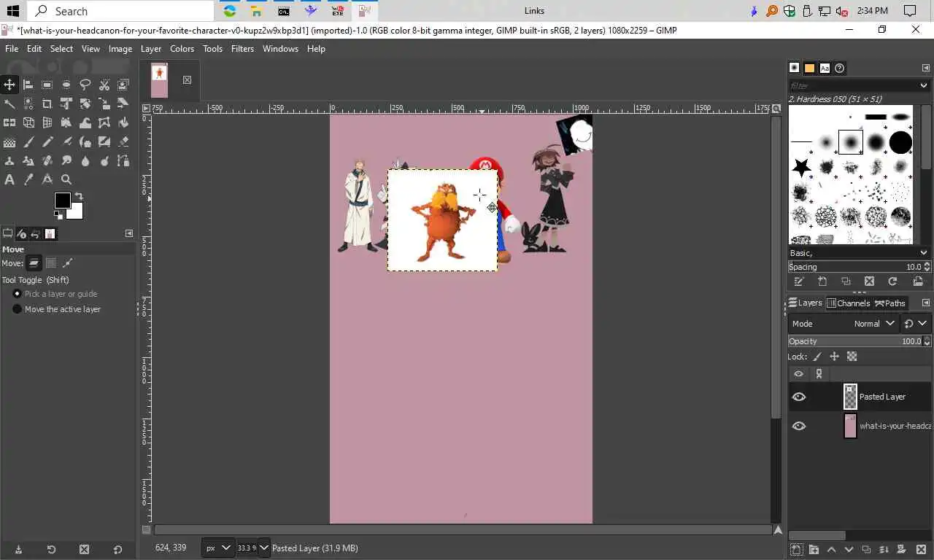Select the Scissors Select tool

[x=104, y=85]
